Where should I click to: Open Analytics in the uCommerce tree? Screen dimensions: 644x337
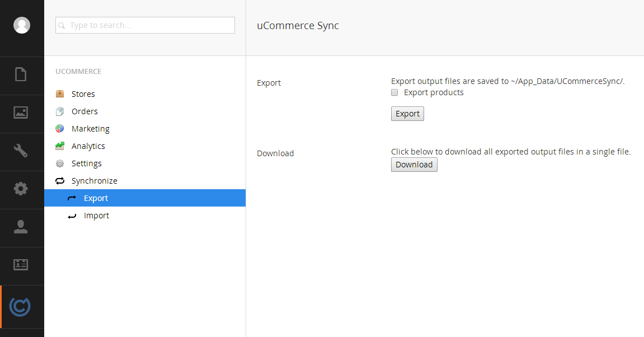pyautogui.click(x=88, y=146)
